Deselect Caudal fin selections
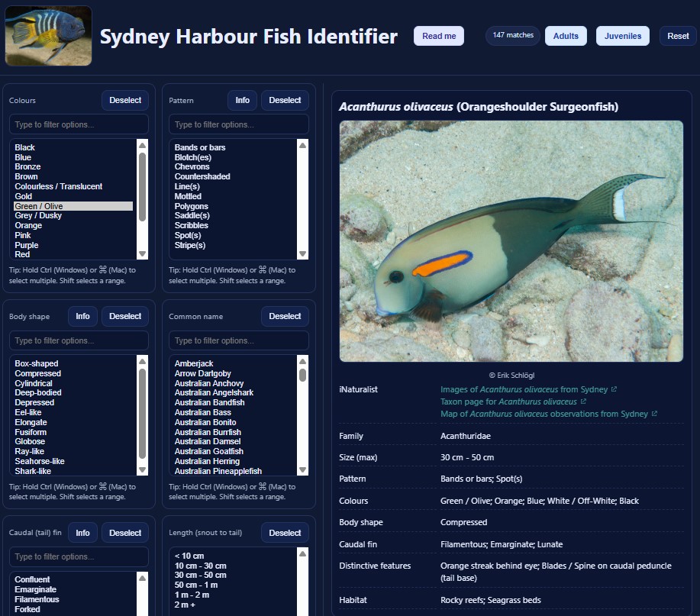700x616 pixels. click(x=125, y=533)
